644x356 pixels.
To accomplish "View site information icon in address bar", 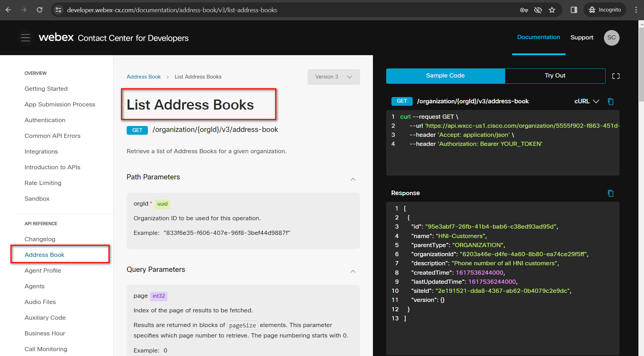I will pos(58,10).
